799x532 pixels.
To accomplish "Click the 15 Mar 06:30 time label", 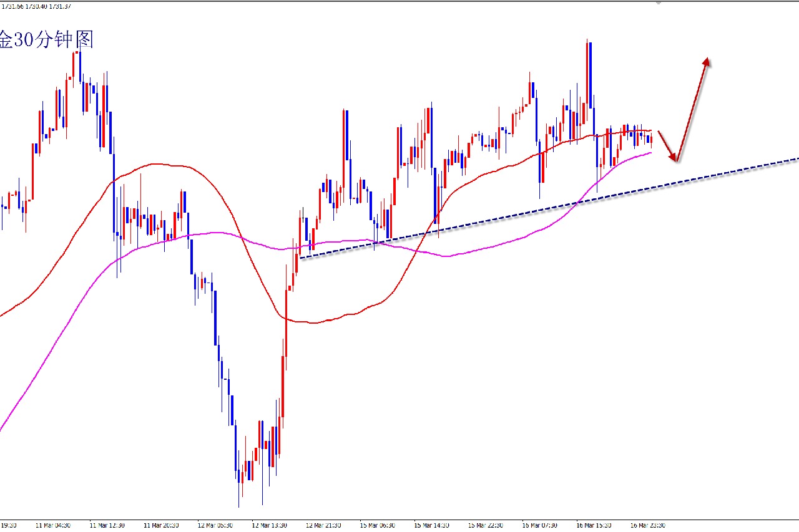I will pyautogui.click(x=378, y=525).
